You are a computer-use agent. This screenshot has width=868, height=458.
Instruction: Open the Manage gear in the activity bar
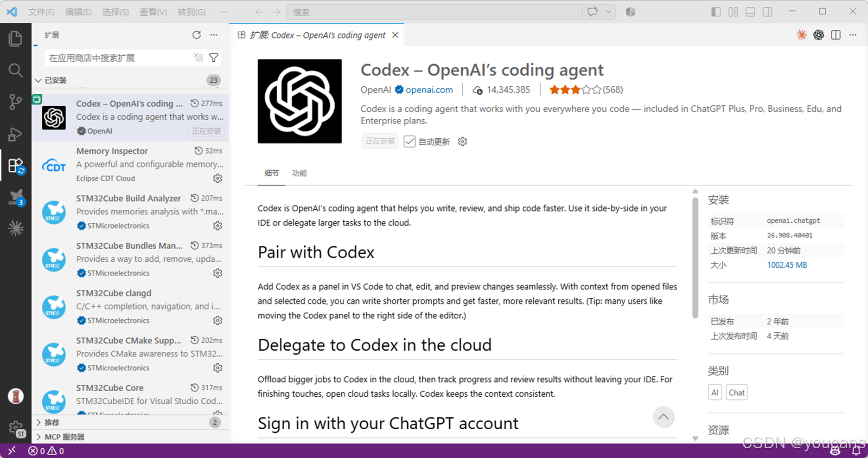click(x=15, y=427)
